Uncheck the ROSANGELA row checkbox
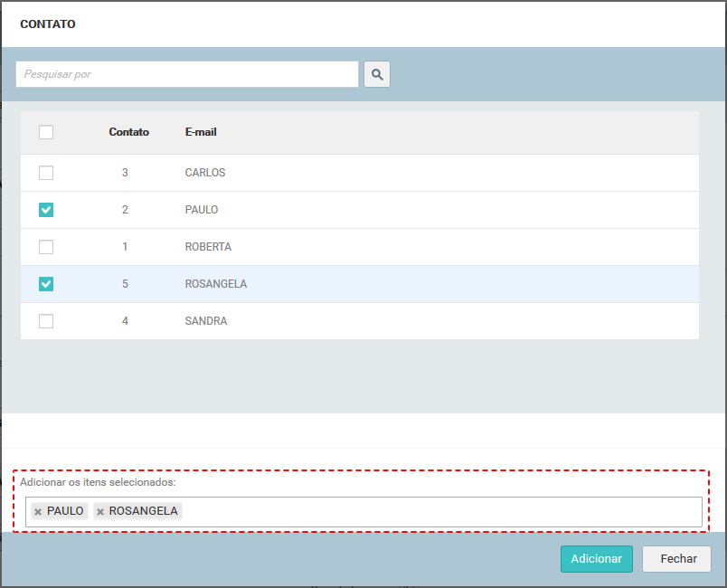The height and width of the screenshot is (588, 727). click(46, 284)
